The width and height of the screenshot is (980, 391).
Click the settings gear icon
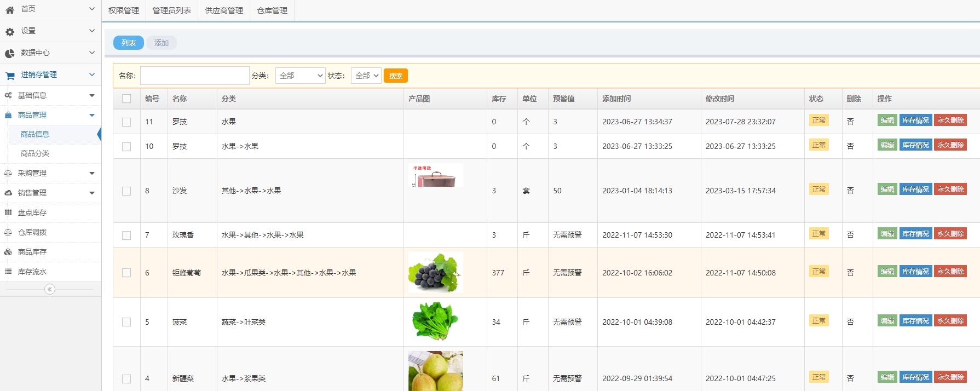tap(10, 32)
